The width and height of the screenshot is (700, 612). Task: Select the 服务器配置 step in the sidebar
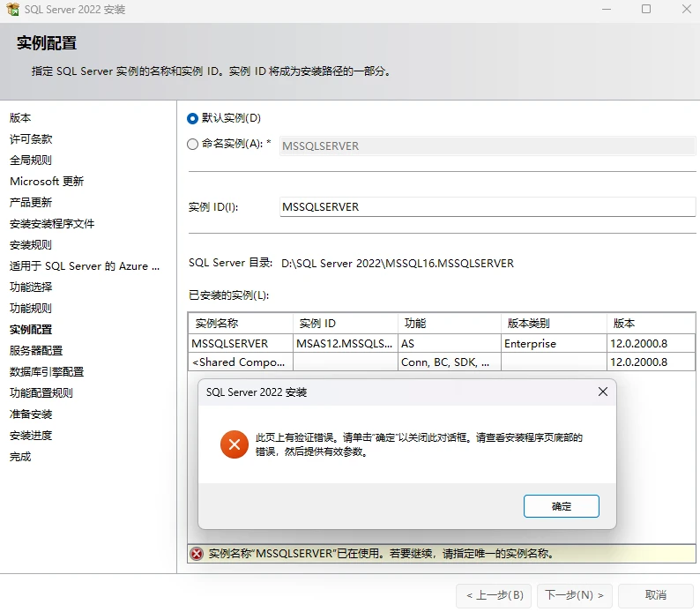tap(36, 351)
